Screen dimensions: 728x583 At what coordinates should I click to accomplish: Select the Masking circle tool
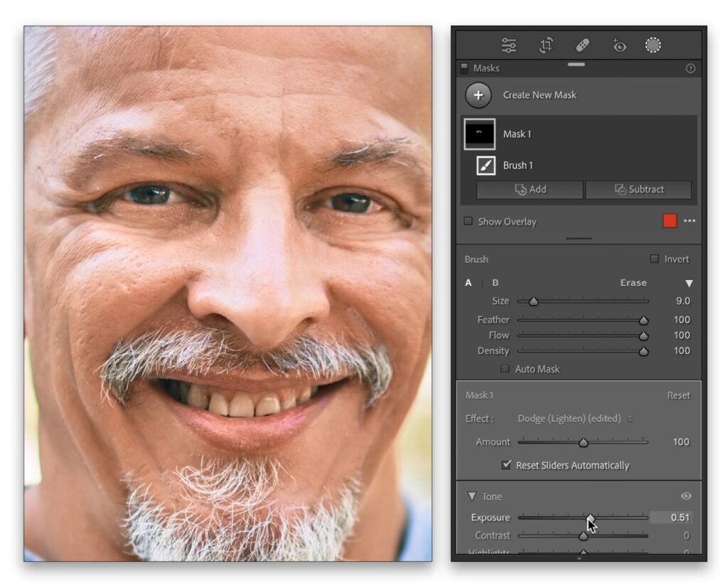653,46
